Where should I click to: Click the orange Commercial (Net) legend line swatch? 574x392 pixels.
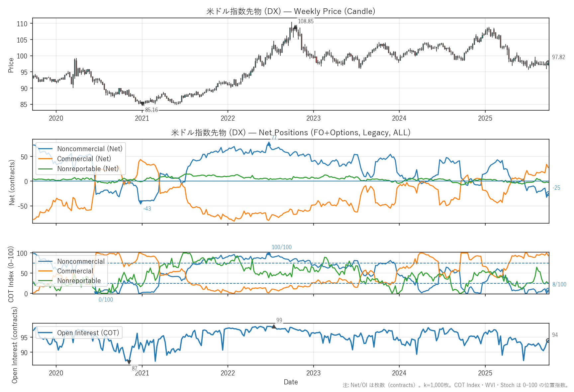[46, 159]
